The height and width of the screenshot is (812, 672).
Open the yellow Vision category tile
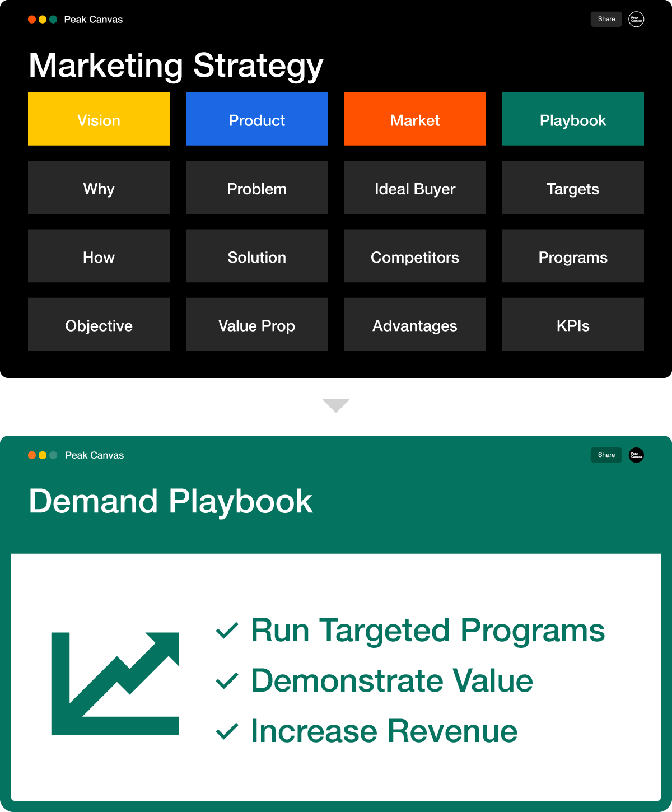pos(99,119)
